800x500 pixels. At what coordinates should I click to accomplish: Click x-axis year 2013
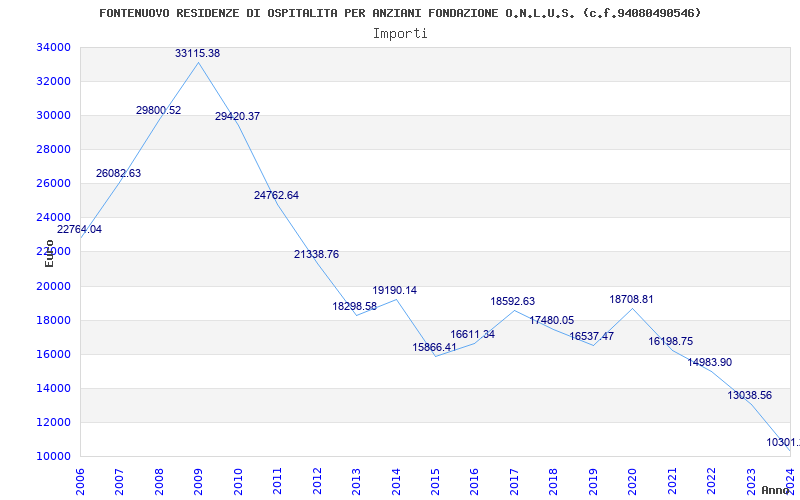(356, 481)
